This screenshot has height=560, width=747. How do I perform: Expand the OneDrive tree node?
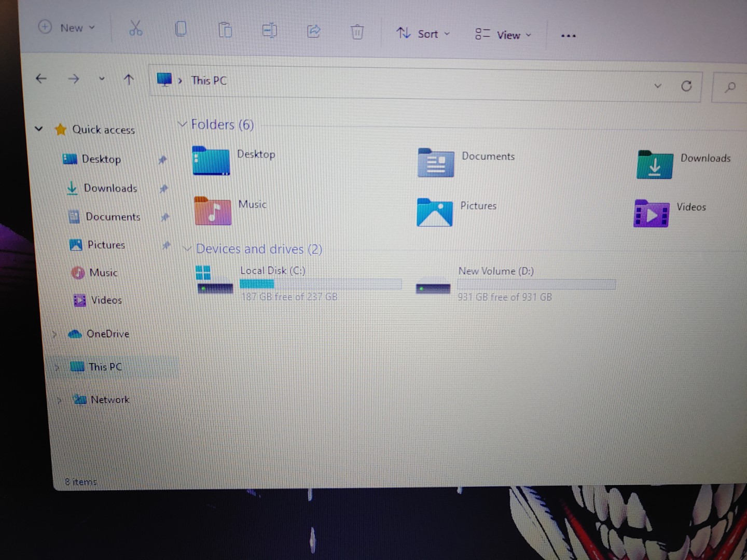pyautogui.click(x=54, y=334)
